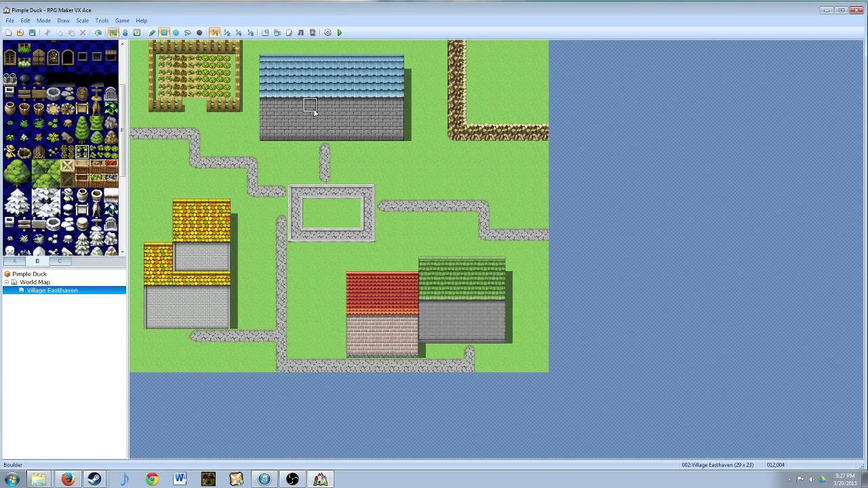Image resolution: width=868 pixels, height=488 pixels.
Task: Open the Help menu
Action: 142,20
